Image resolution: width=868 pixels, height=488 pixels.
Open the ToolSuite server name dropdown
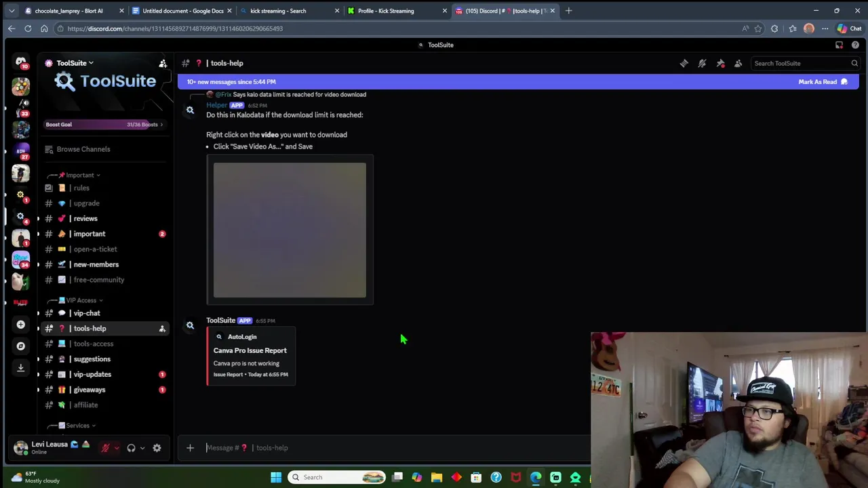click(75, 63)
